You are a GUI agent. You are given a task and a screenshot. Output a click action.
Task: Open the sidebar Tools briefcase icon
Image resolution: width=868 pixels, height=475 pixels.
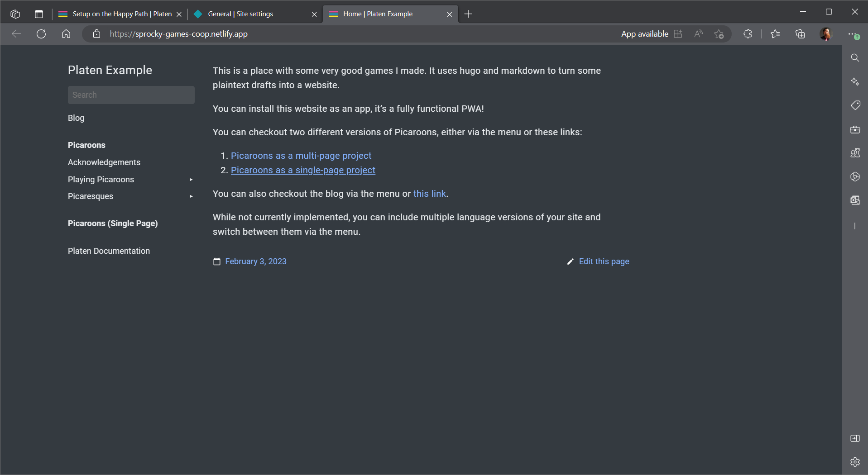[855, 130]
